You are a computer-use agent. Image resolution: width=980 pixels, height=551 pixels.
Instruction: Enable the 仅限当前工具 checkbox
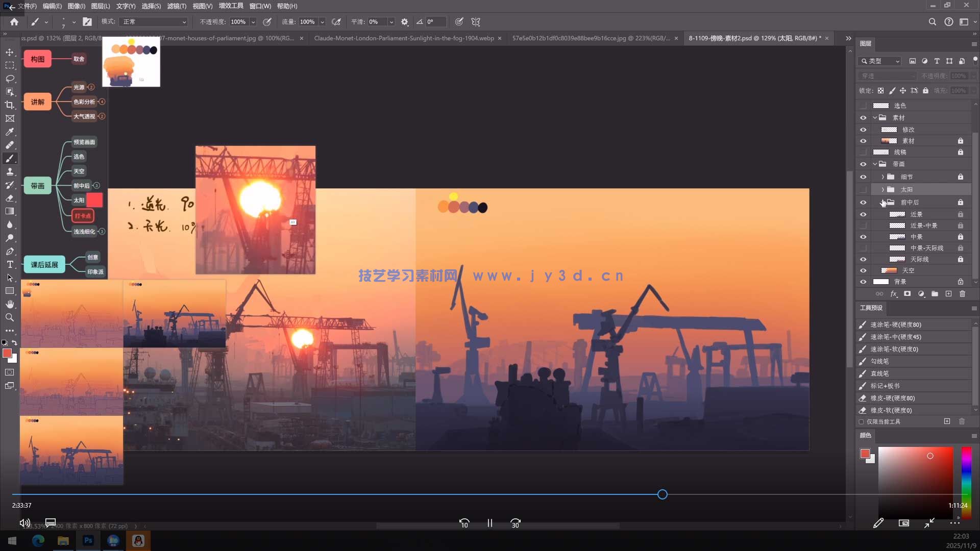[x=862, y=421]
